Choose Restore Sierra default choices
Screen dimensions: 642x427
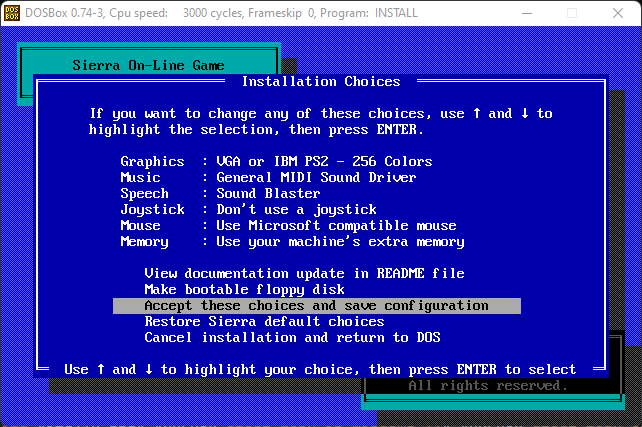coord(264,321)
